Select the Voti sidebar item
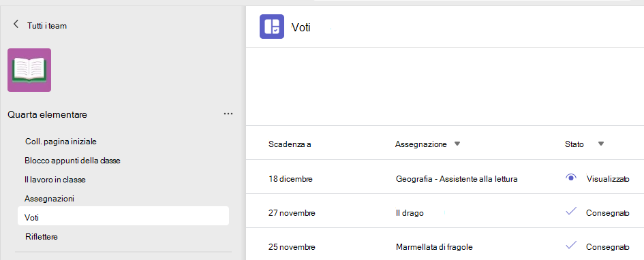 [123, 216]
